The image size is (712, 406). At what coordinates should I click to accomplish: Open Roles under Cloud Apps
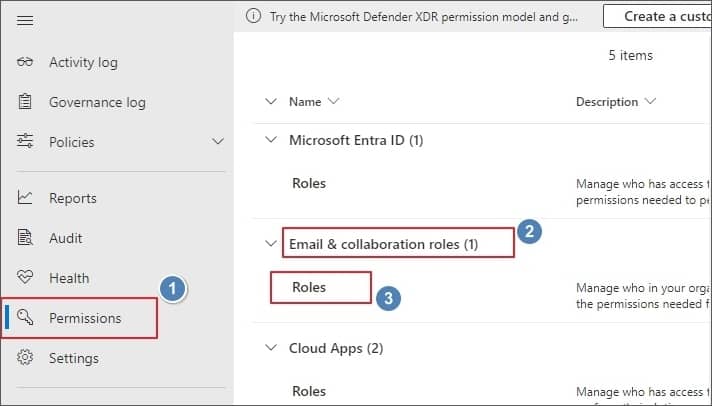click(309, 391)
